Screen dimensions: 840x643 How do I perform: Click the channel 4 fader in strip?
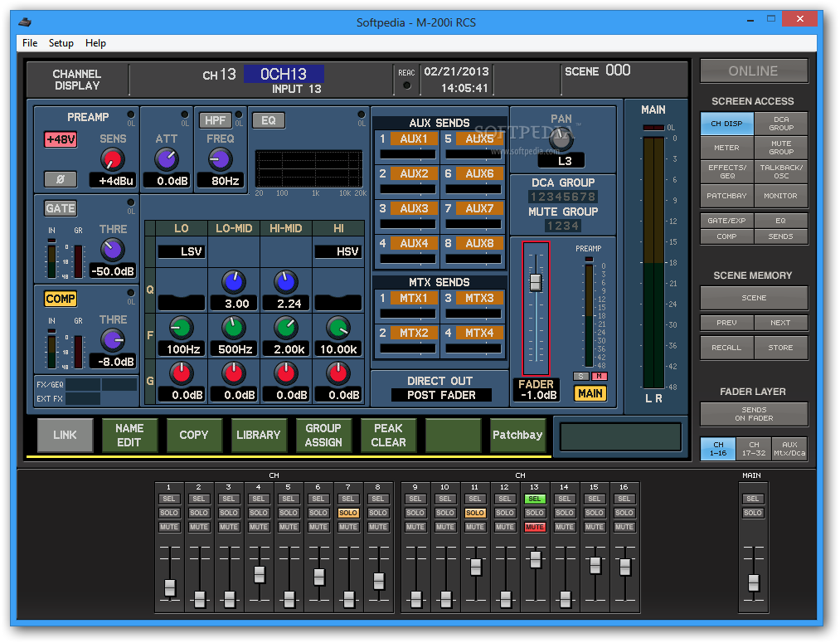point(260,575)
